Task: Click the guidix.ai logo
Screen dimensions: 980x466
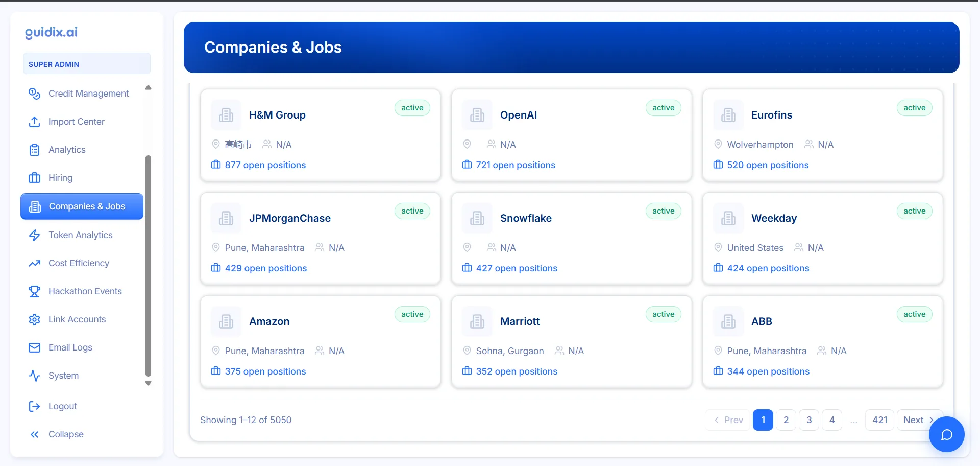Action: (52, 32)
